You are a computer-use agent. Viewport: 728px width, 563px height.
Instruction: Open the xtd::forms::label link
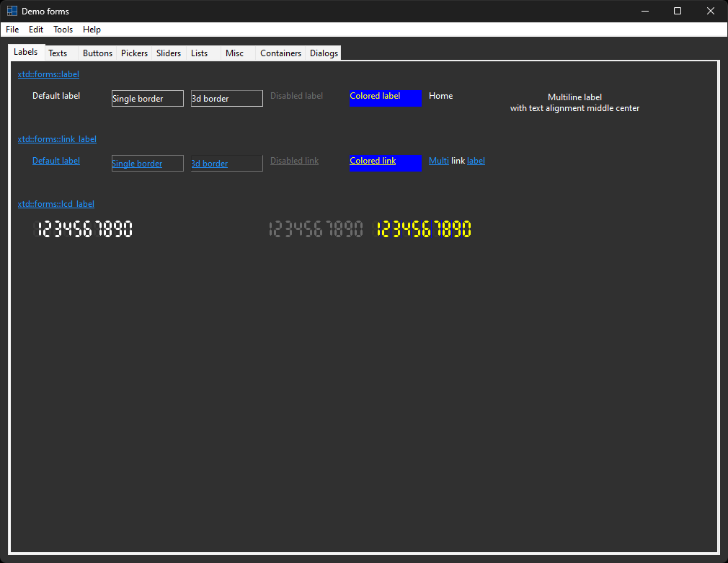point(48,74)
